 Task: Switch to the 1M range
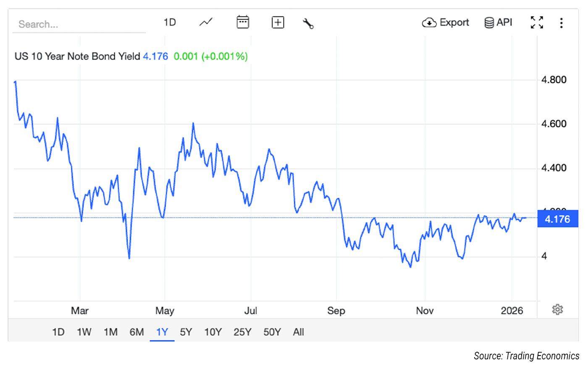[x=110, y=332]
